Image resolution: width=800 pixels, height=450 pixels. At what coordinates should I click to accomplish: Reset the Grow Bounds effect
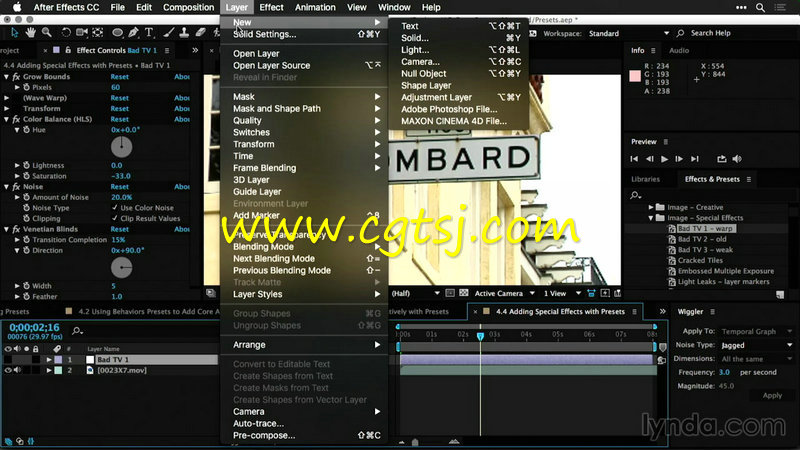(119, 77)
